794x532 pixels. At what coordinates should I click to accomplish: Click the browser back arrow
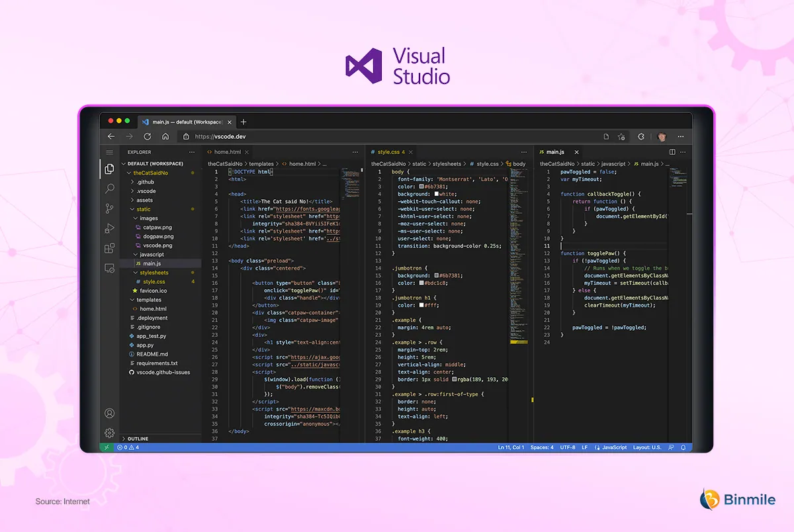click(111, 136)
